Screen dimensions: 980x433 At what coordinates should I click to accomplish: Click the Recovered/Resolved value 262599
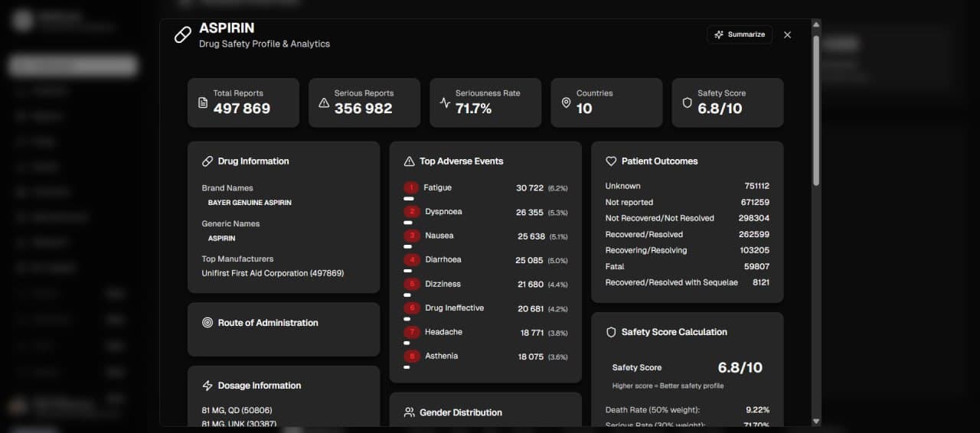coord(755,235)
